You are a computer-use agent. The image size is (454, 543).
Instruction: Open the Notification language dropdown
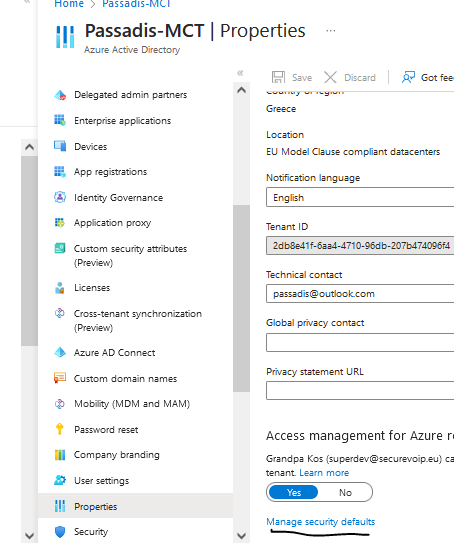pos(360,197)
